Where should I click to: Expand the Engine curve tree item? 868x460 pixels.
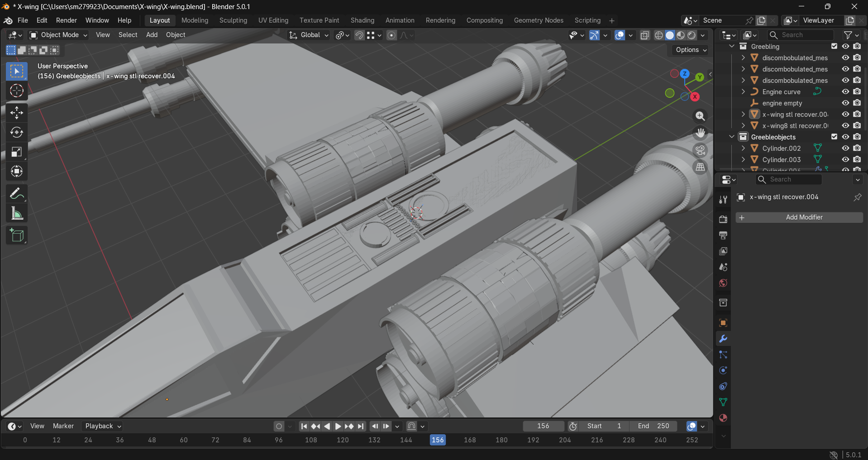click(743, 91)
